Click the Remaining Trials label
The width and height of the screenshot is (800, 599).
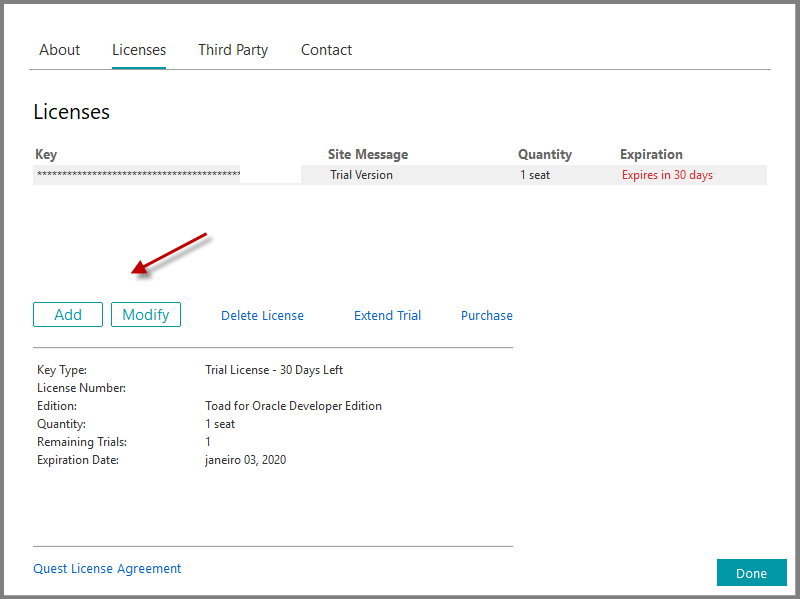click(82, 442)
